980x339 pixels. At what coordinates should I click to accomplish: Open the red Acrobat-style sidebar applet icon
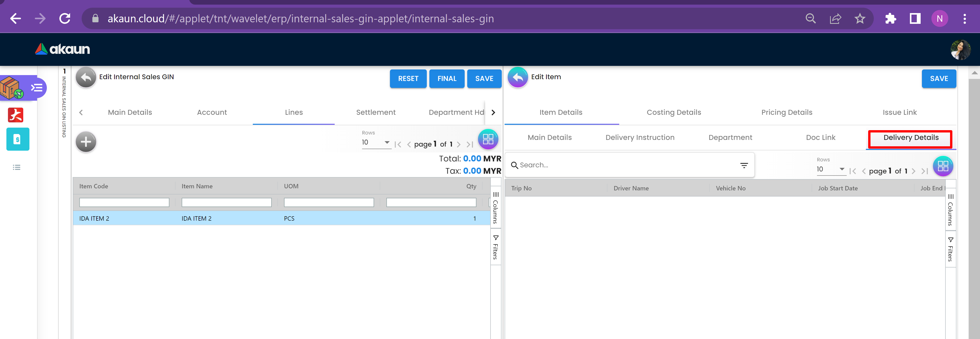16,115
